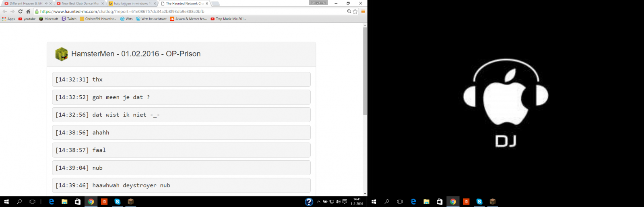Click the page vertical scrollbar thumb

365,71
